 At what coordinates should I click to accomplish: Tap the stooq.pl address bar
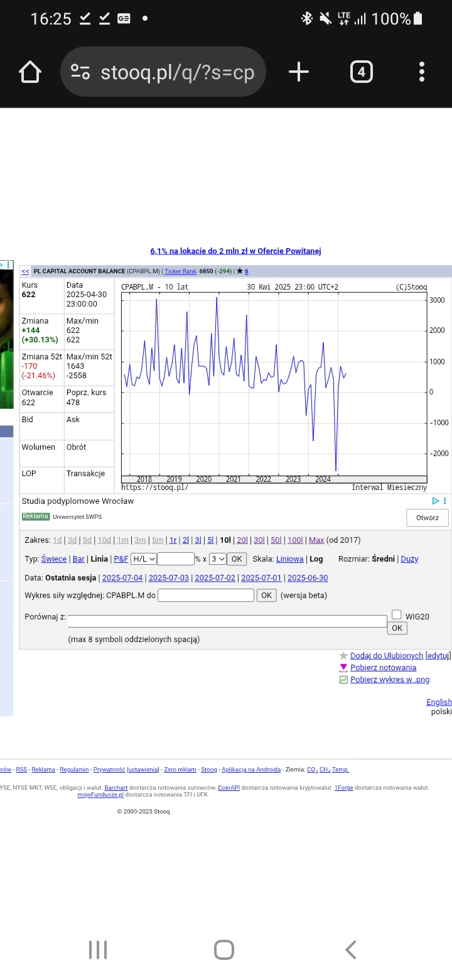tap(163, 72)
